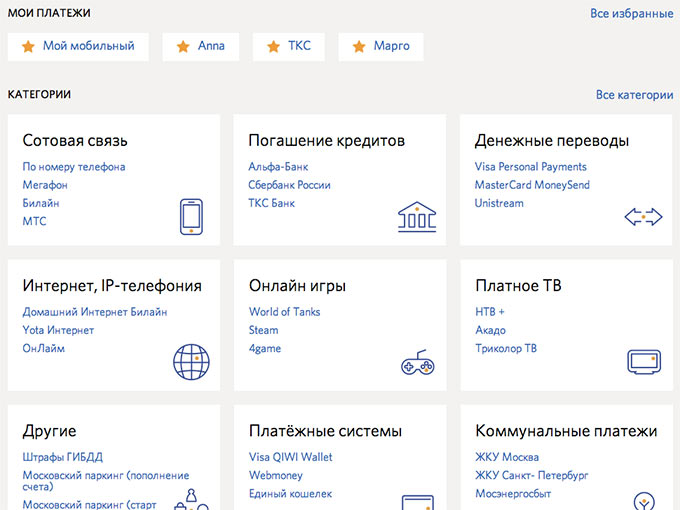Select Webmoney payment
Viewport: 680px width, 510px height.
276,475
